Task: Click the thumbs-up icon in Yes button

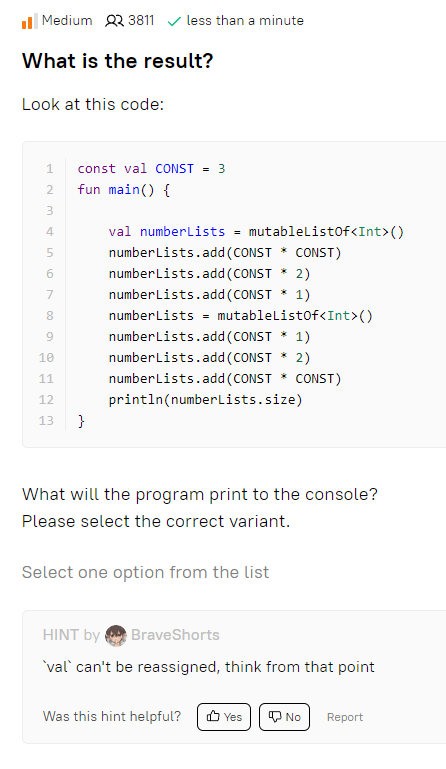Action: point(213,717)
